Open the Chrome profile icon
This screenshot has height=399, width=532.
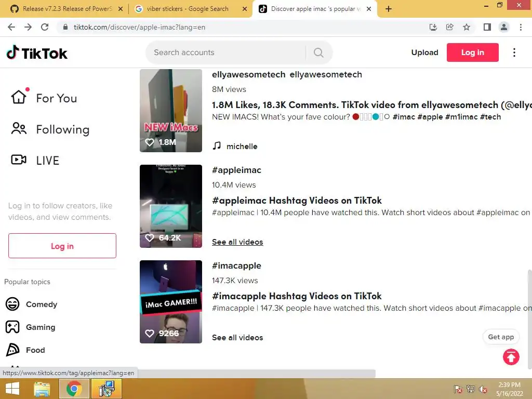tap(504, 27)
